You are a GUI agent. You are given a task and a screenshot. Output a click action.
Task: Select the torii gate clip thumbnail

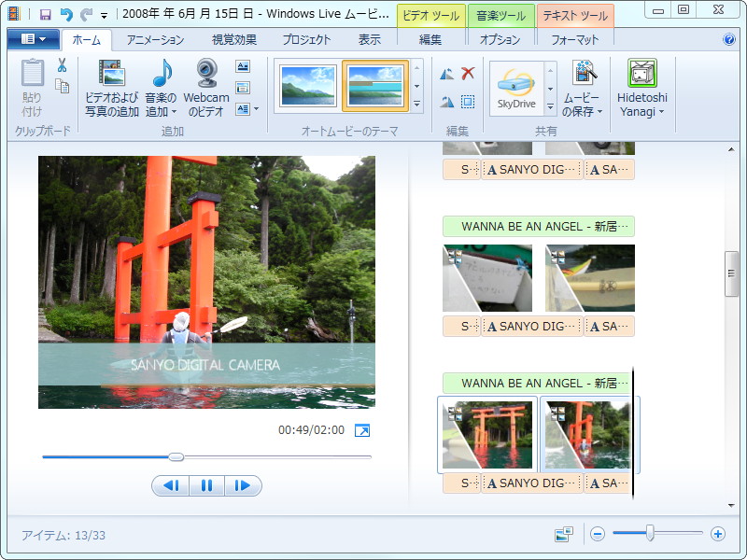(x=487, y=436)
